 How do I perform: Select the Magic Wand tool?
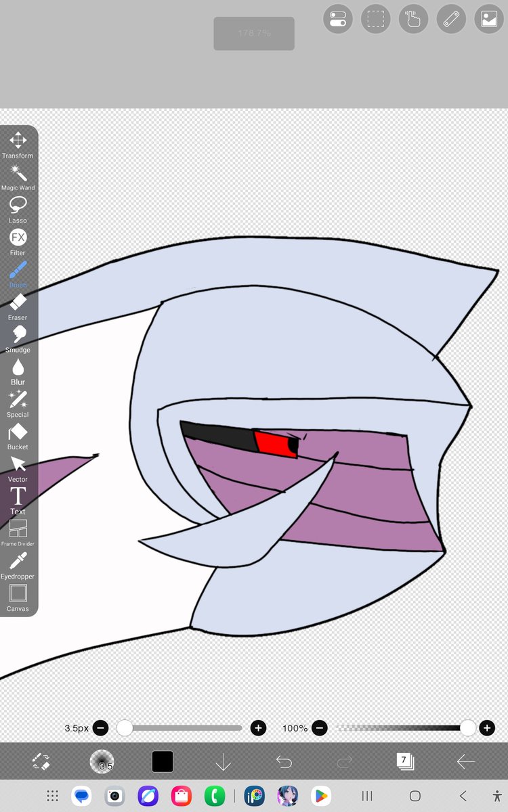(x=18, y=177)
